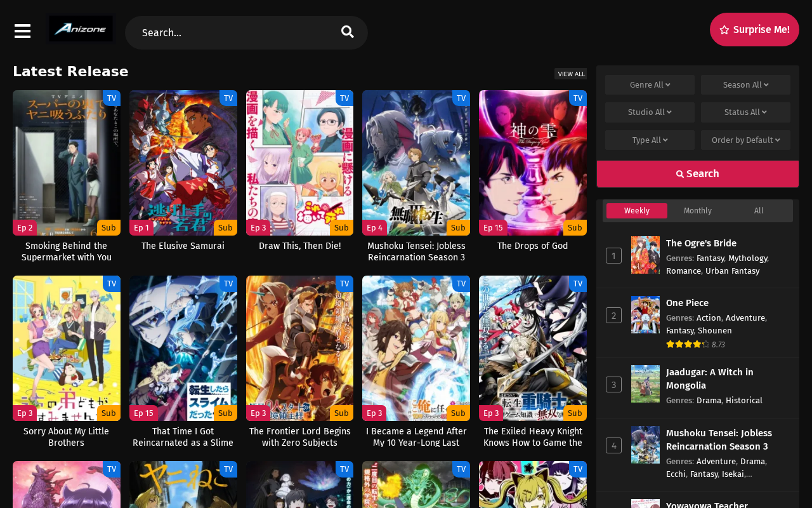Image resolution: width=812 pixels, height=508 pixels.
Task: Click the Jaadugar small thumbnail
Action: 645,384
